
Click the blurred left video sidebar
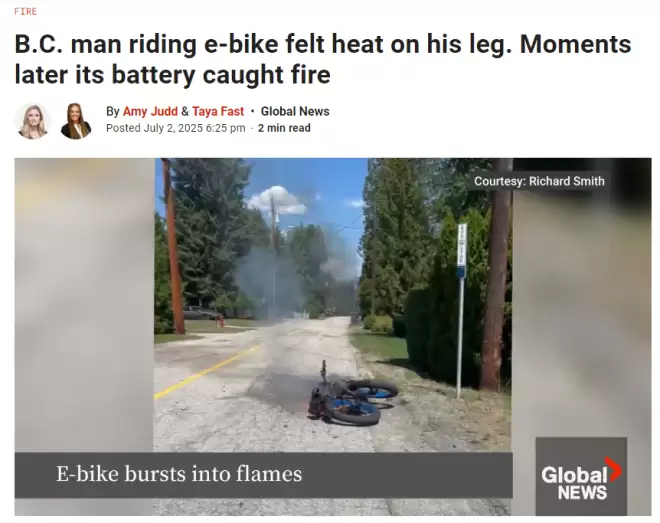click(84, 305)
